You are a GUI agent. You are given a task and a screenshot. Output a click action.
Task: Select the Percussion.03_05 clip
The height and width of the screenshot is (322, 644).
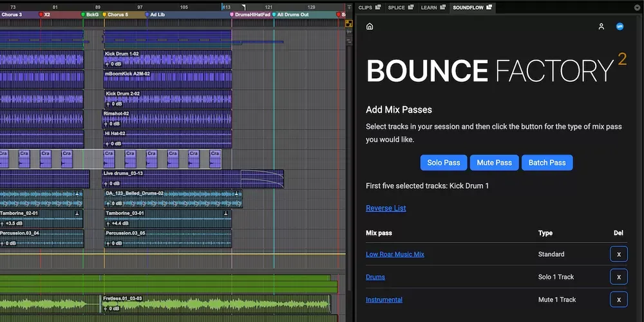(x=167, y=239)
